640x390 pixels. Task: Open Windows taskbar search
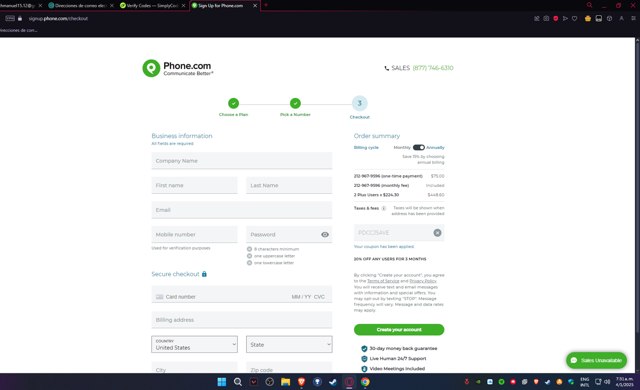pyautogui.click(x=238, y=382)
